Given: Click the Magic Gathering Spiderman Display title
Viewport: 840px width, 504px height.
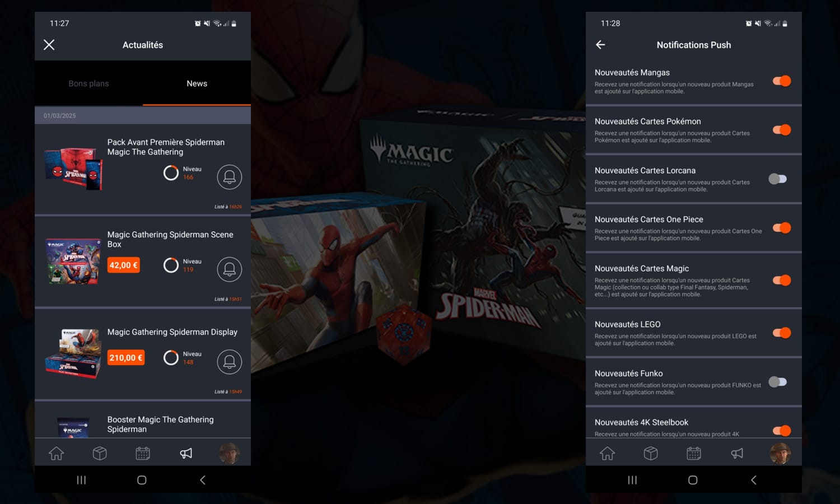Looking at the screenshot, I should 172,332.
